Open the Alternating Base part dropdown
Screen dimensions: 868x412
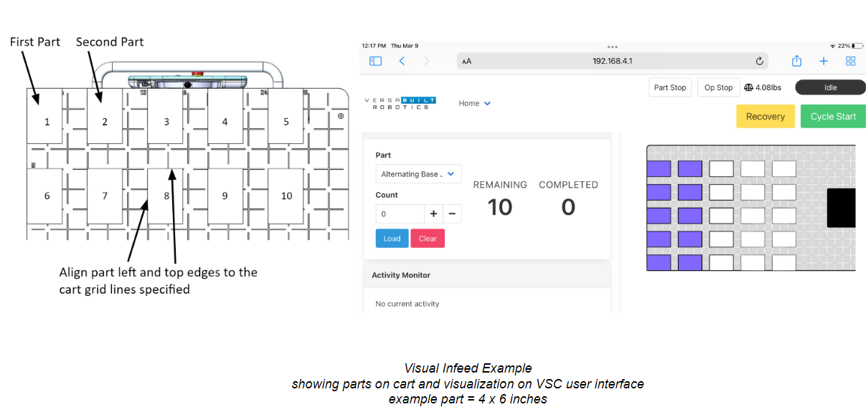click(419, 174)
